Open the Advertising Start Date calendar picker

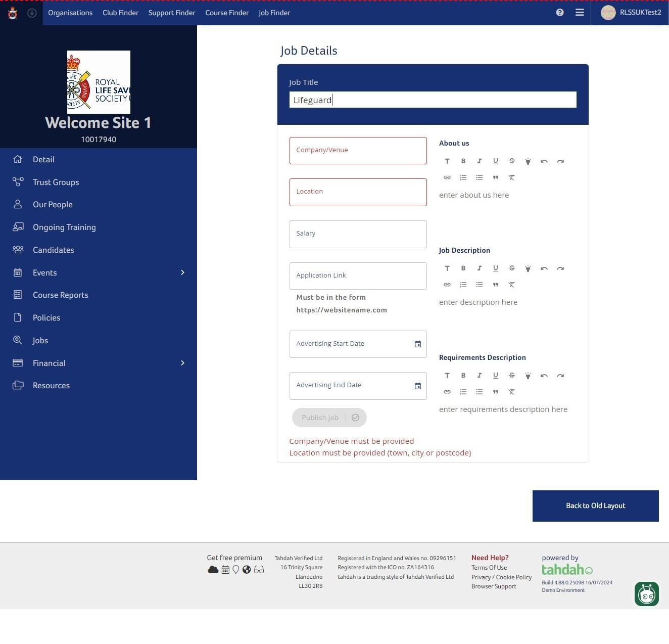417,344
